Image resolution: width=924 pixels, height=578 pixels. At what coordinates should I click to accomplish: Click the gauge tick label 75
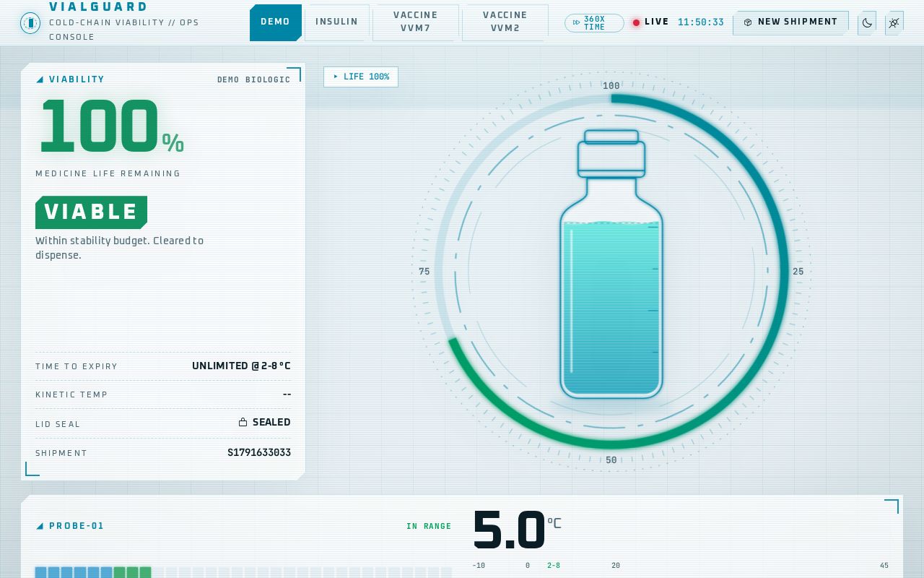point(424,272)
